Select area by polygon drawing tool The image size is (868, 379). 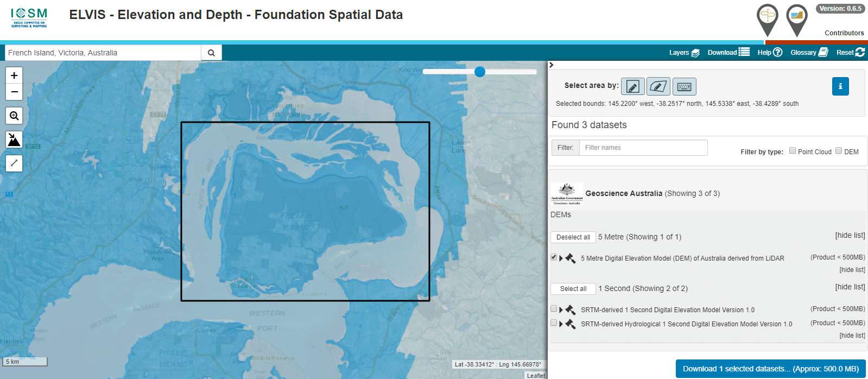[x=658, y=86]
